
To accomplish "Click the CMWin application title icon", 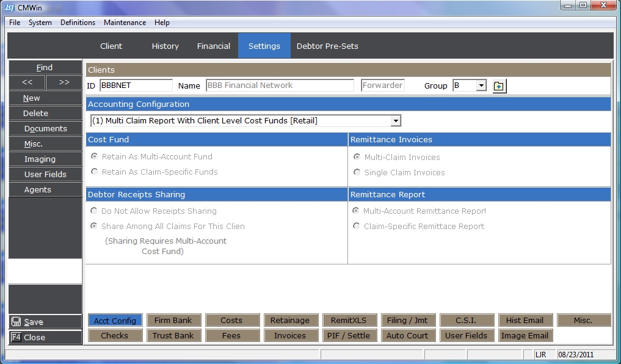I will pos(10,6).
